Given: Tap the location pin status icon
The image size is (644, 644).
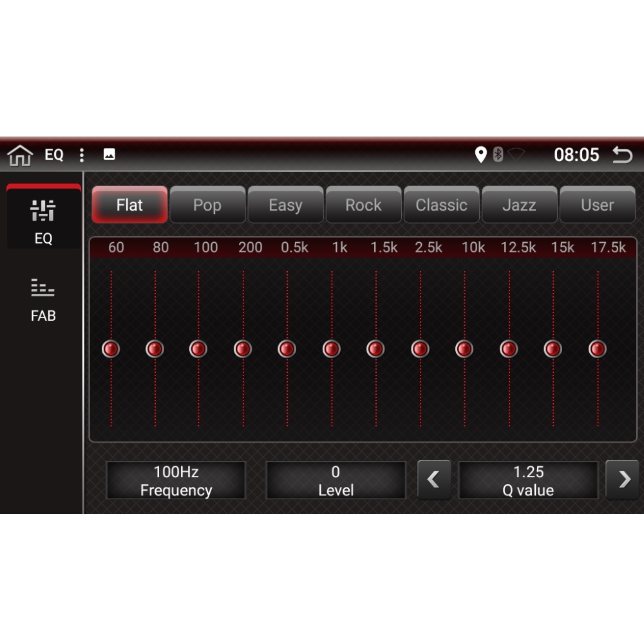Looking at the screenshot, I should tap(480, 155).
